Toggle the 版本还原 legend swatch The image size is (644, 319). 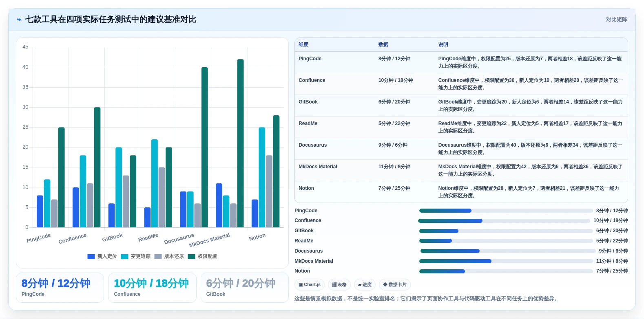click(158, 257)
